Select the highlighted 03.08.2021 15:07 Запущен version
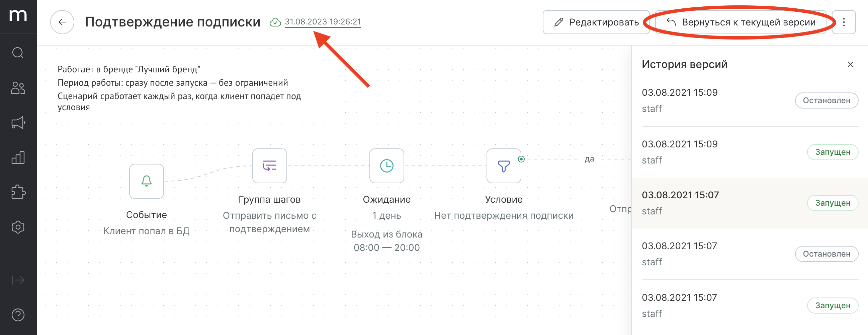 pyautogui.click(x=750, y=203)
